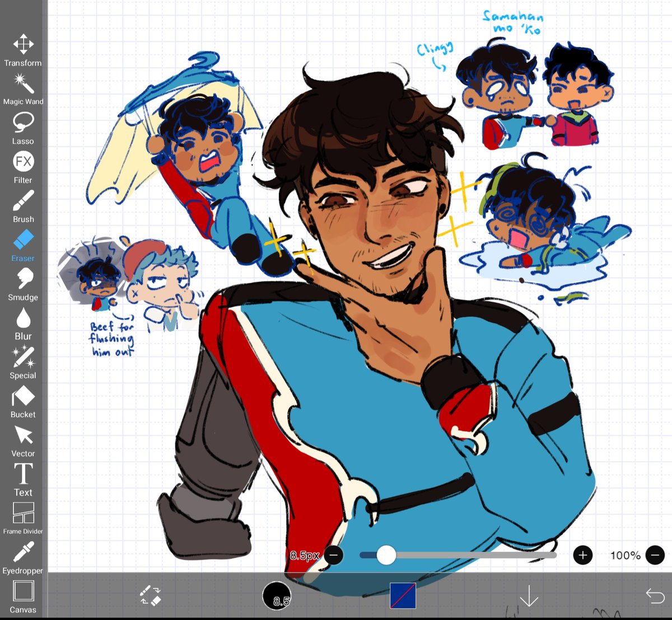Select the Text tool

click(x=23, y=480)
